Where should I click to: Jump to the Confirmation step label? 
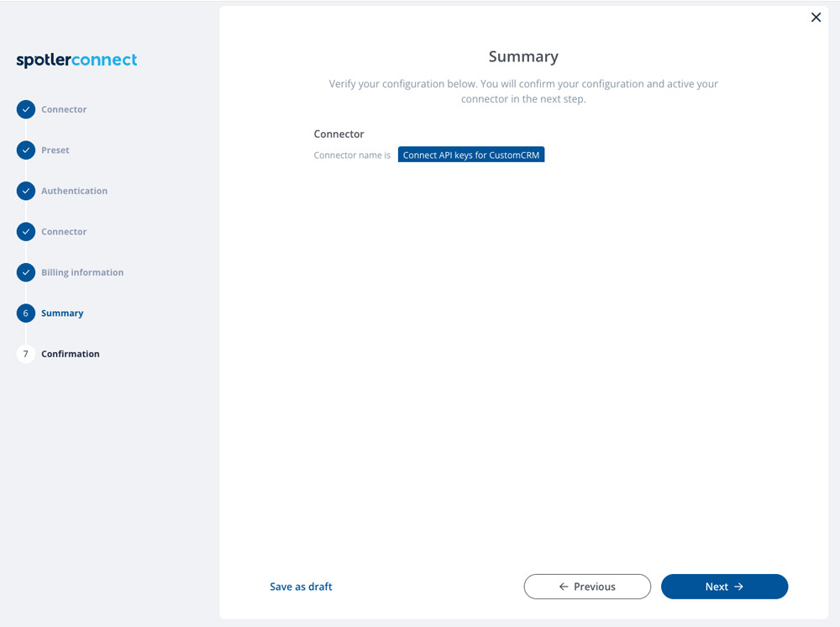click(x=71, y=354)
